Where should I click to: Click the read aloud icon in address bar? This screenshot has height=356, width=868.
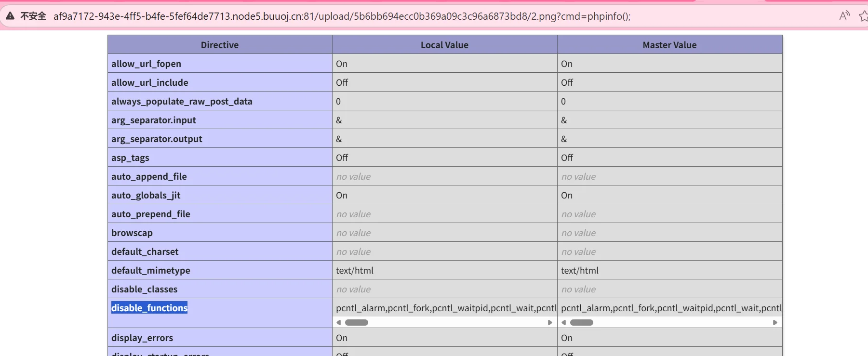click(844, 16)
